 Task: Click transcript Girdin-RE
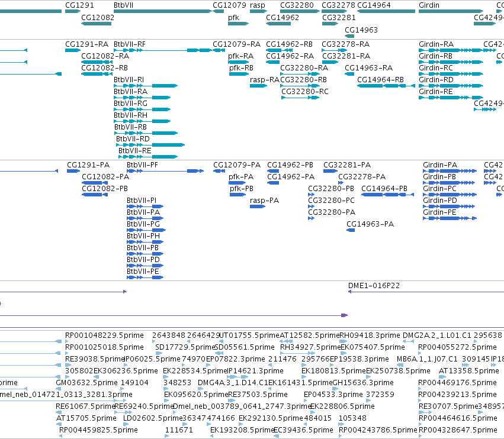435,92
